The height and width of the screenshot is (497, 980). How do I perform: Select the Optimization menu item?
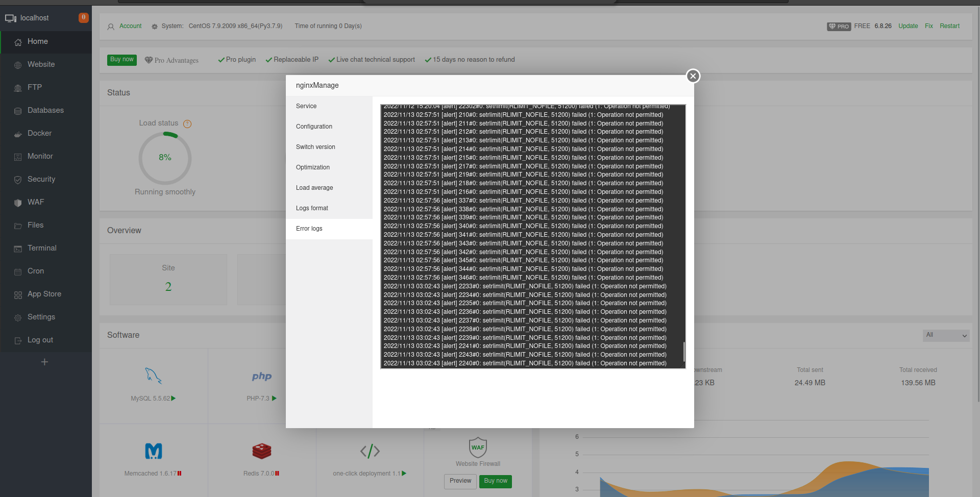point(313,167)
